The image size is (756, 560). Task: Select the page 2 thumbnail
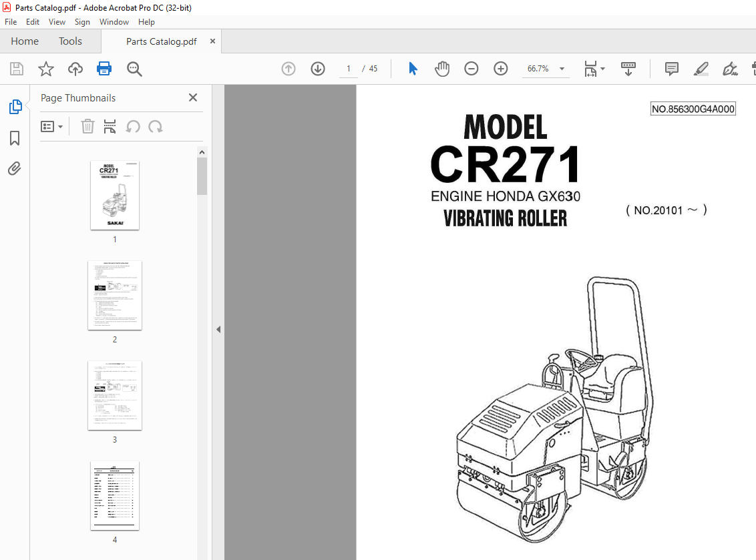coord(115,296)
